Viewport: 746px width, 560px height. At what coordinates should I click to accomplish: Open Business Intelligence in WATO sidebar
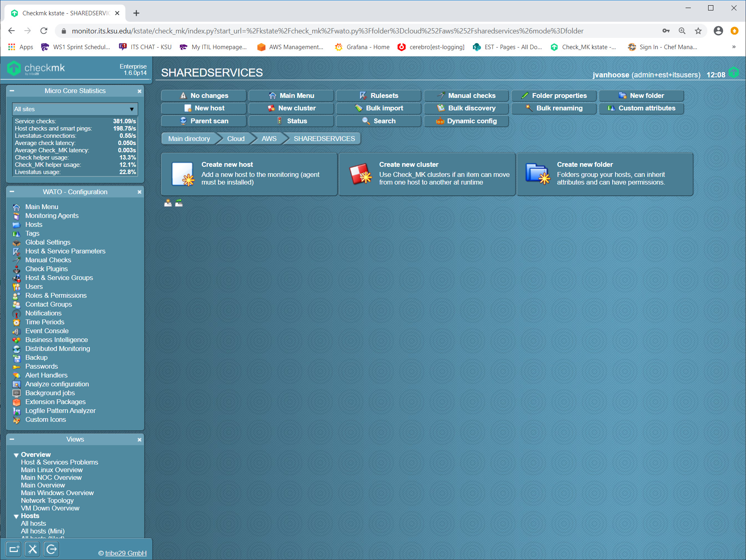[56, 340]
